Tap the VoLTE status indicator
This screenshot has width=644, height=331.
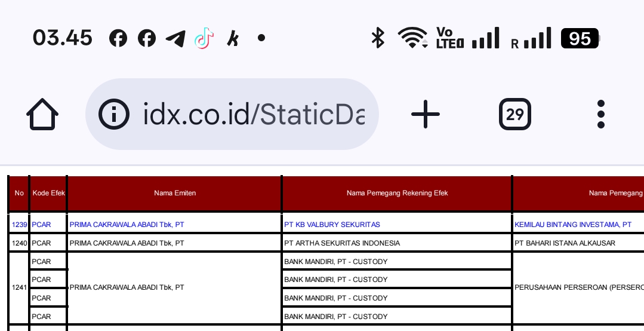(450, 38)
